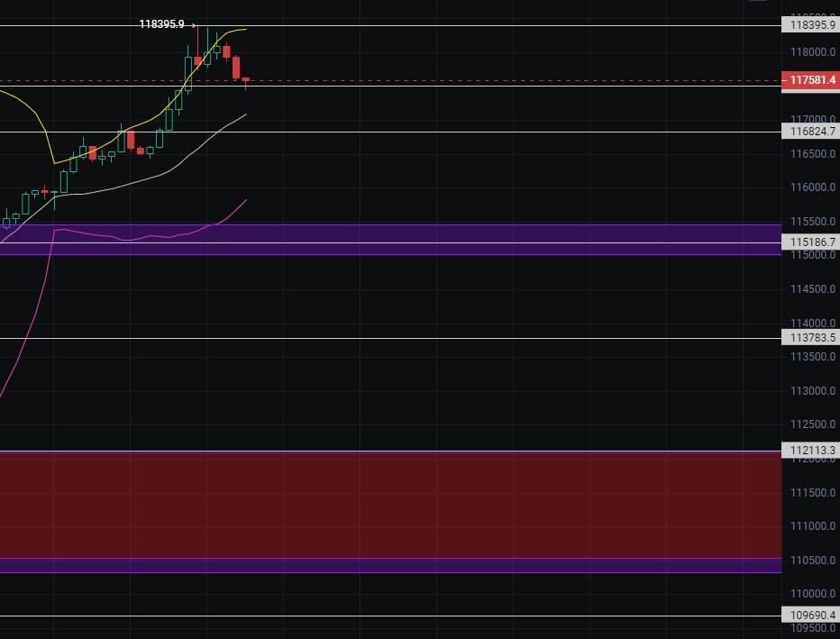The width and height of the screenshot is (840, 639).
Task: Select the thin purple band near 110500
Action: pos(388,565)
